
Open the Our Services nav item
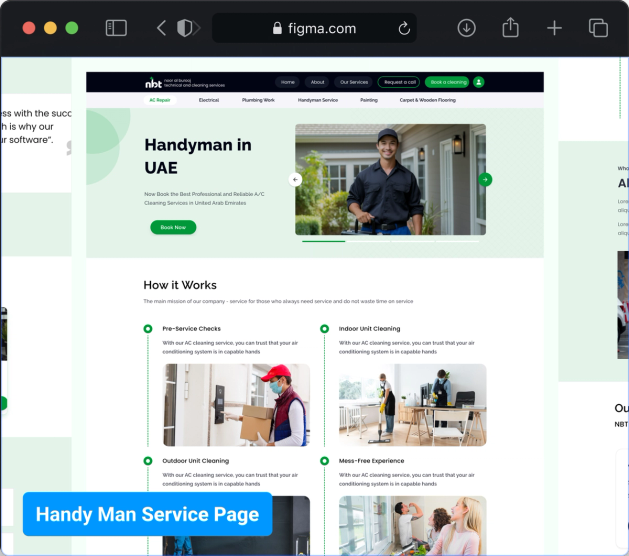coord(354,82)
